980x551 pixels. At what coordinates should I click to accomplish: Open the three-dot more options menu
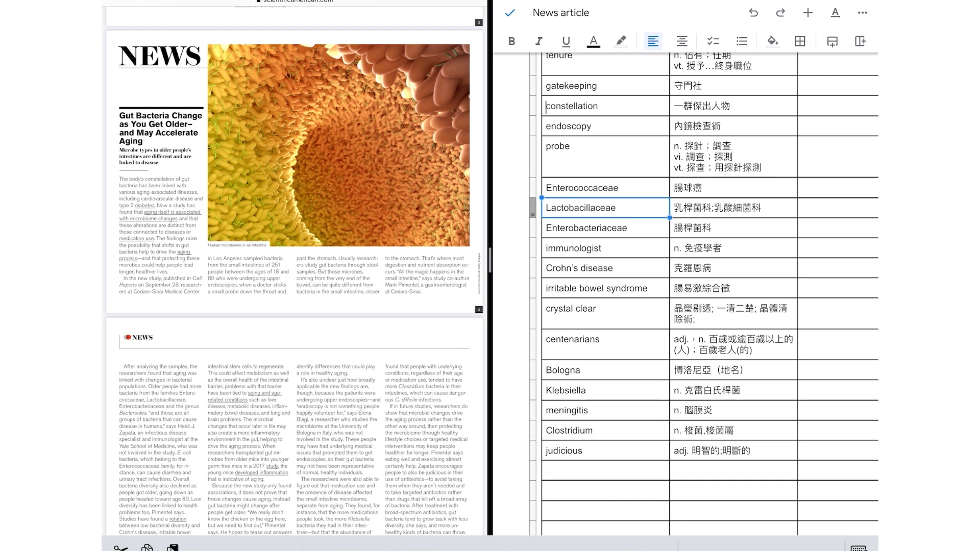coord(863,13)
